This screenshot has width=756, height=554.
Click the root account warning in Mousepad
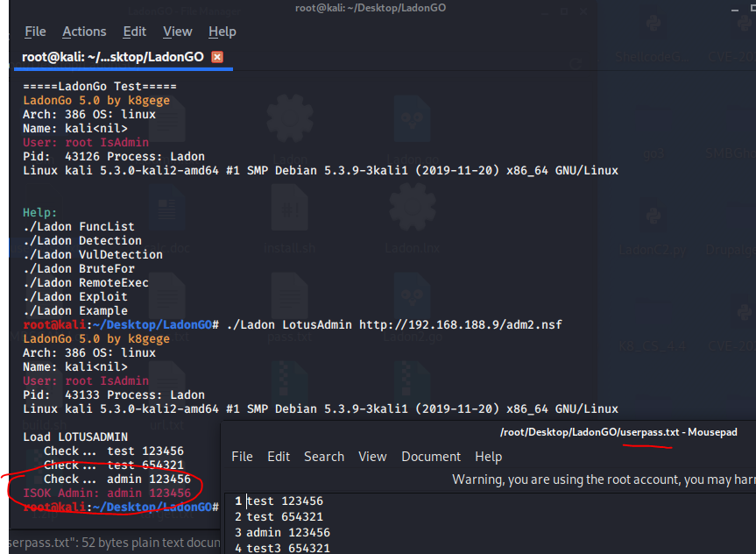(x=604, y=479)
